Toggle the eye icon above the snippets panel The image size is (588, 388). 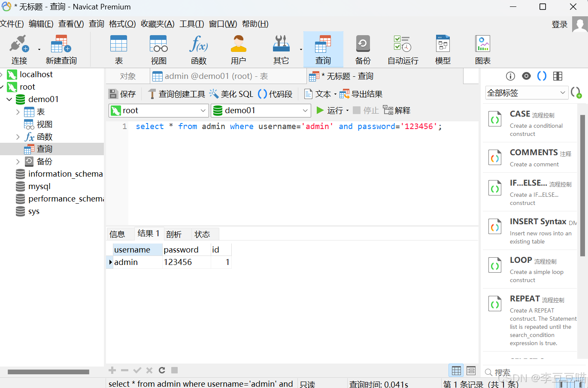[x=526, y=76]
